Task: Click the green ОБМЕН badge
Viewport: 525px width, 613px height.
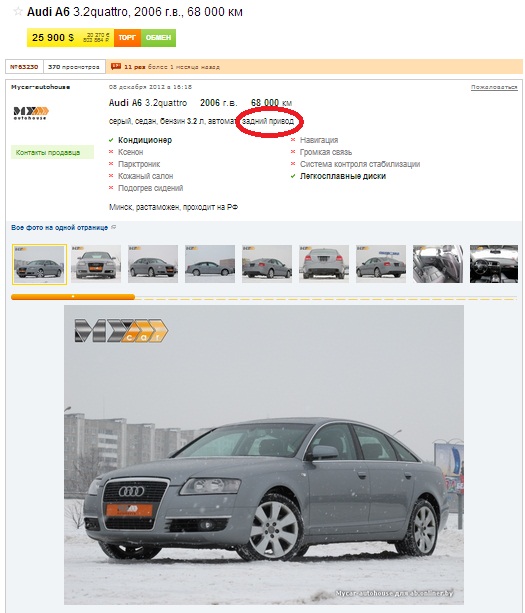Action: (158, 38)
